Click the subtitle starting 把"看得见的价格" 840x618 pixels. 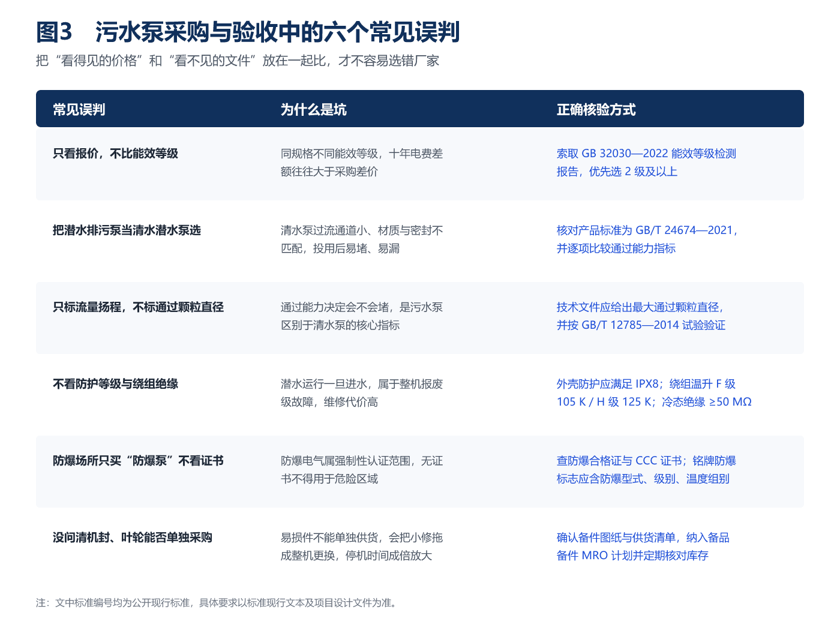tap(238, 61)
